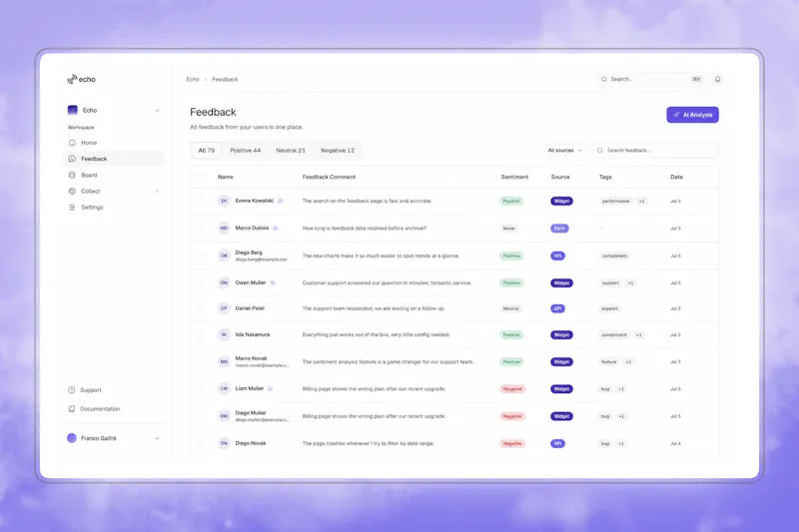Click the magnifier icon in Search feedback field

(x=600, y=150)
